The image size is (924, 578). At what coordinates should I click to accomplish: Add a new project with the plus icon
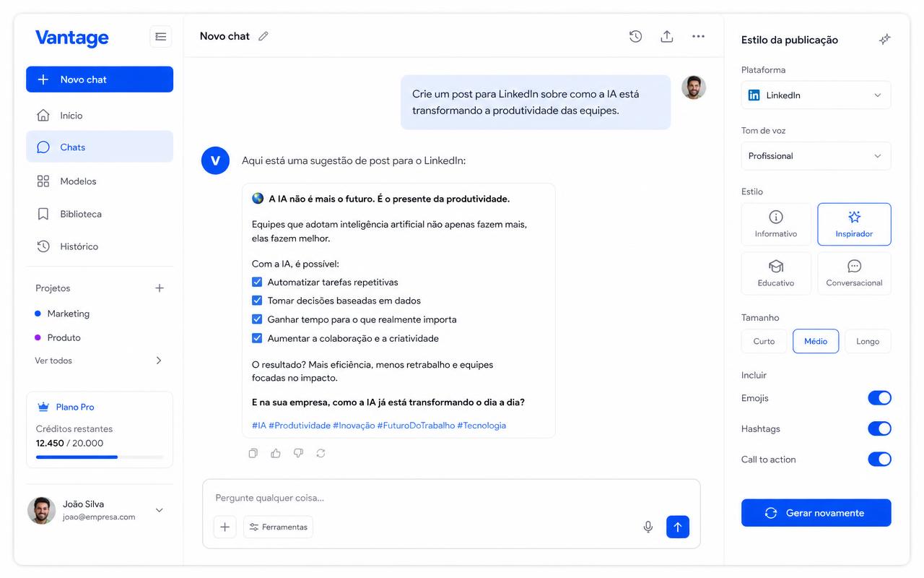160,288
